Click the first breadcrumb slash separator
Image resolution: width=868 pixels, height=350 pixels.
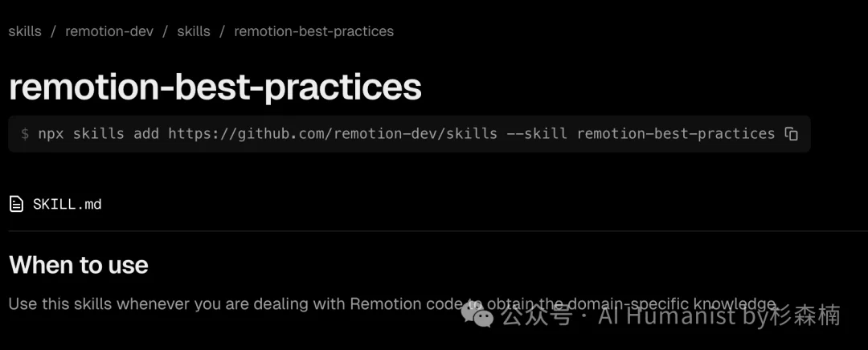pos(53,32)
